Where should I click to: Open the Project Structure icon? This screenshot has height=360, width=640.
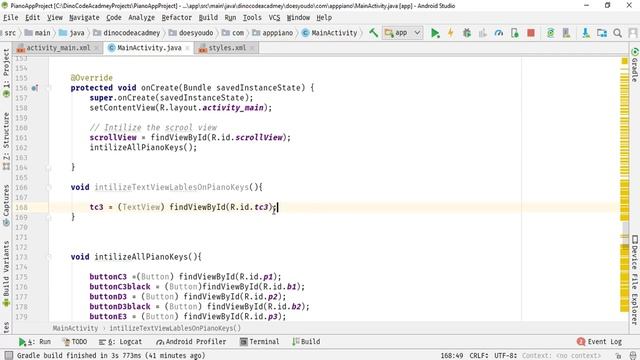pos(602,33)
